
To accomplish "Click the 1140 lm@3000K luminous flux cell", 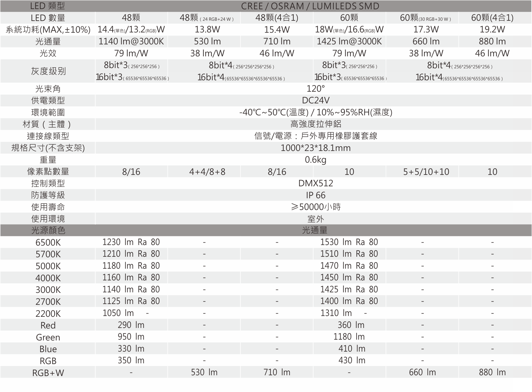I will point(131,41).
